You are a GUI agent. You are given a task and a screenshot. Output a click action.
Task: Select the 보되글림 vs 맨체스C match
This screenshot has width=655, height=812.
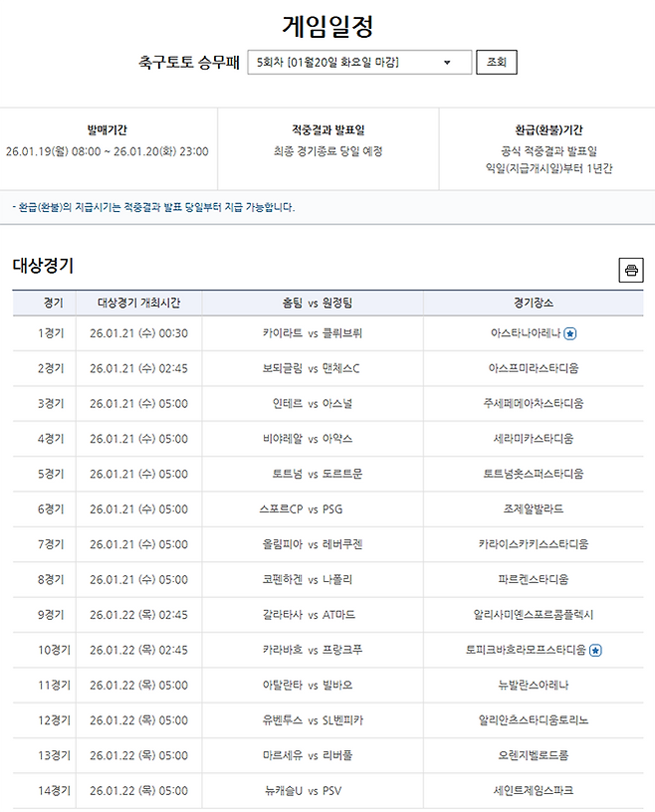[312, 368]
